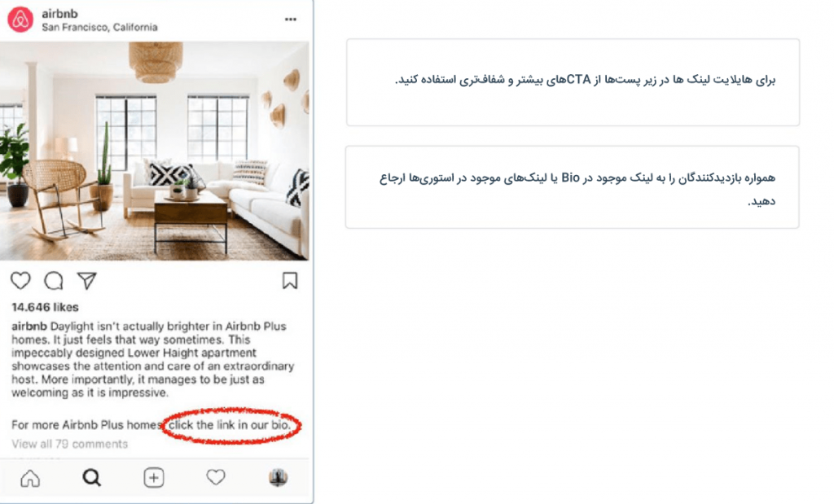Screen dimensions: 834x504
Task: Click the 14.646 likes count
Action: click(46, 307)
